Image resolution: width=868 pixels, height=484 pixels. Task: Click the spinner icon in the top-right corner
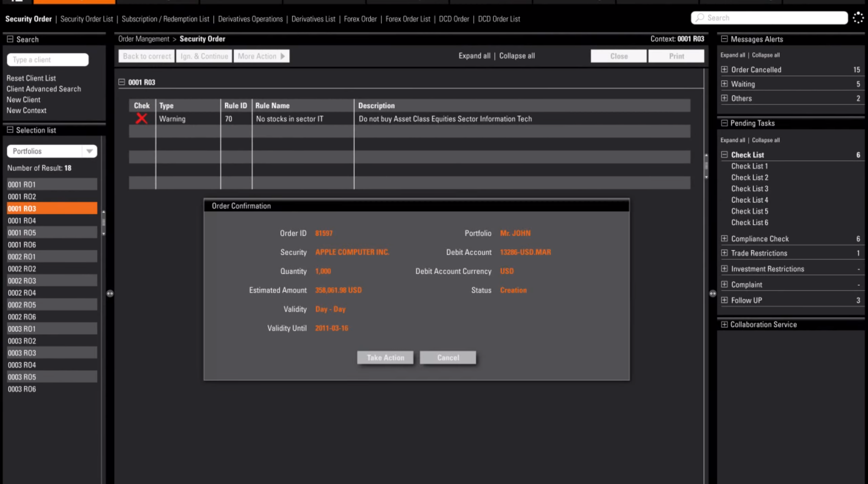[x=858, y=17]
